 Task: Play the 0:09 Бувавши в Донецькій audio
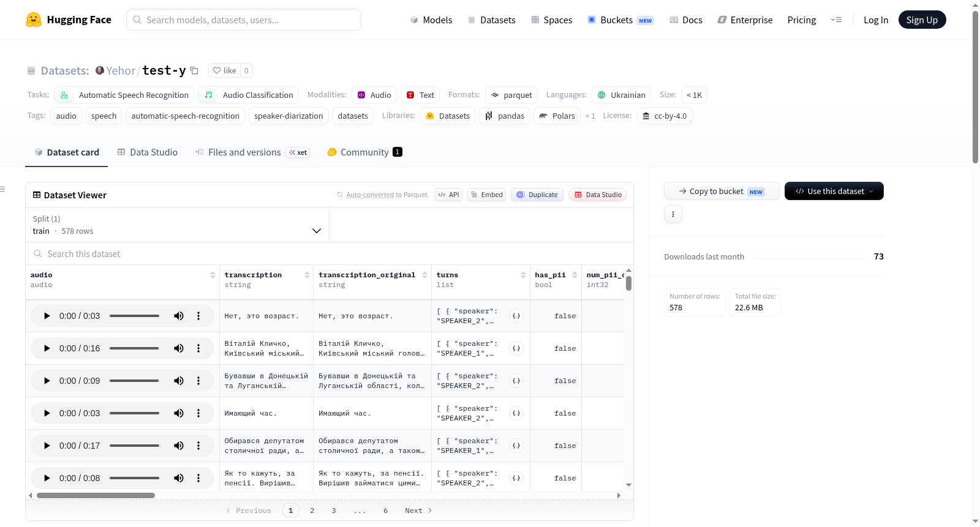[47, 381]
